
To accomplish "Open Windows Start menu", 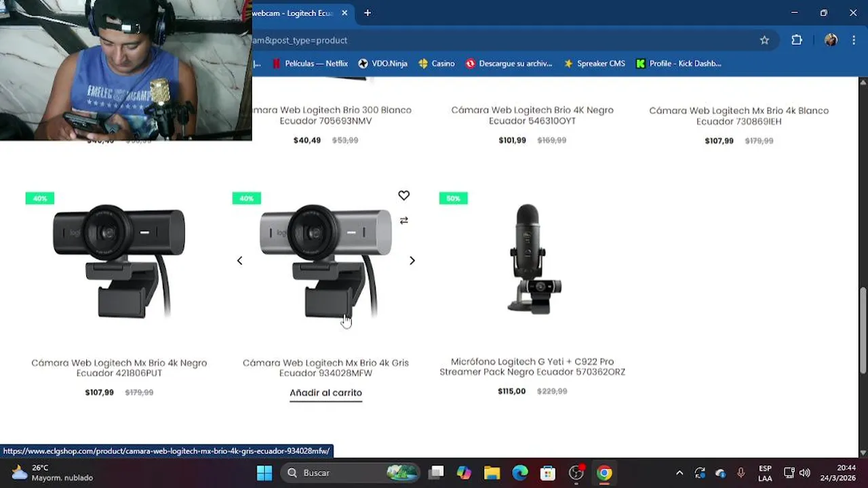I will [264, 473].
